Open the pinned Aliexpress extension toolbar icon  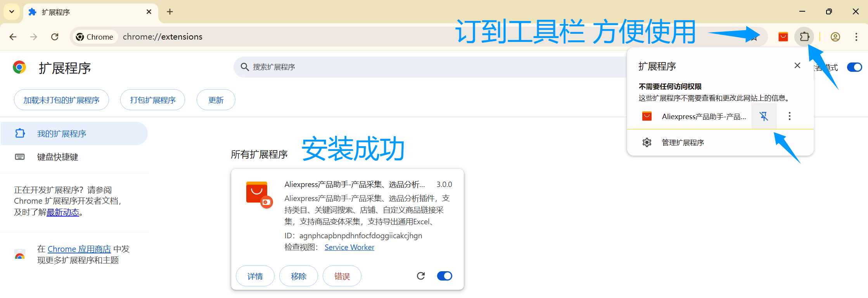783,36
